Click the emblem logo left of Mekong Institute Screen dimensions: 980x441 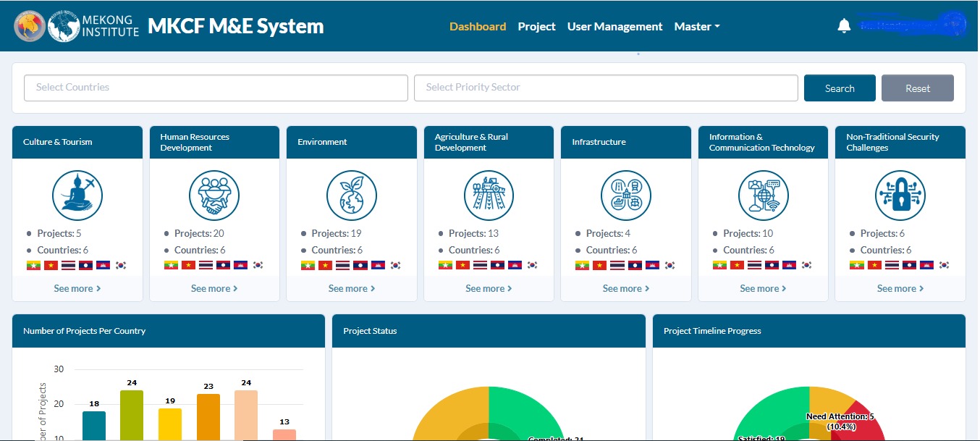29,26
